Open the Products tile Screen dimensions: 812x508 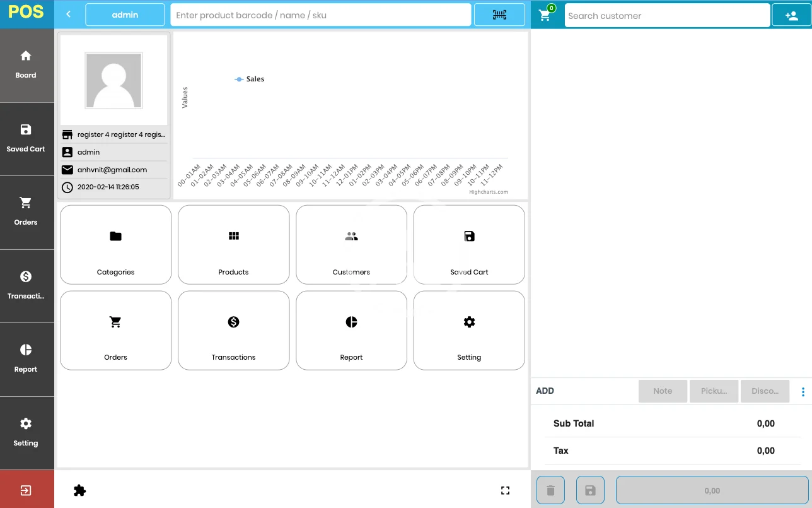click(233, 245)
